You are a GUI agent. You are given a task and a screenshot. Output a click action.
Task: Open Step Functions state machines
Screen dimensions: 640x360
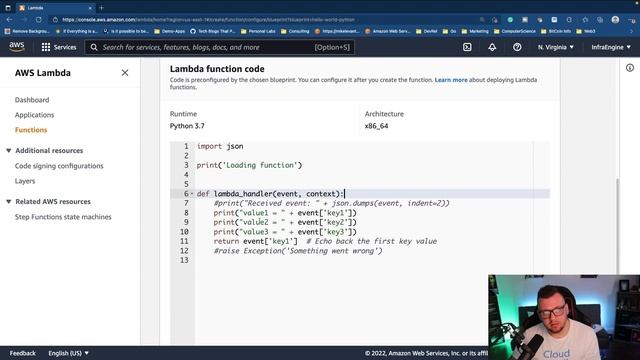coord(63,217)
